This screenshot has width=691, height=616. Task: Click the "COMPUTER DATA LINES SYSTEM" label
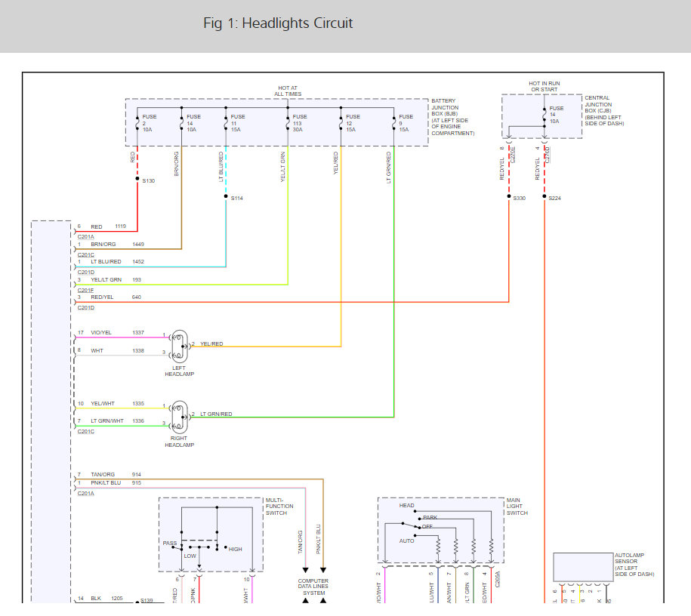pos(313,587)
